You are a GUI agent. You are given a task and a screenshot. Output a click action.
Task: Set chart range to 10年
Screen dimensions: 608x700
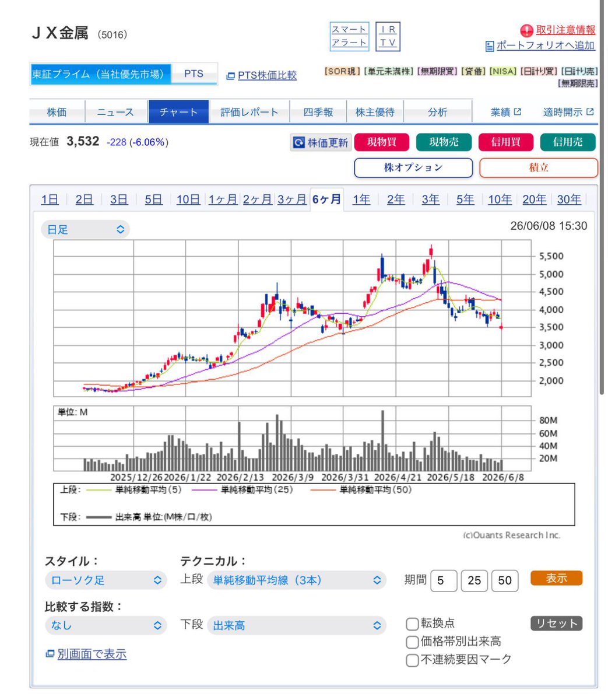point(500,199)
